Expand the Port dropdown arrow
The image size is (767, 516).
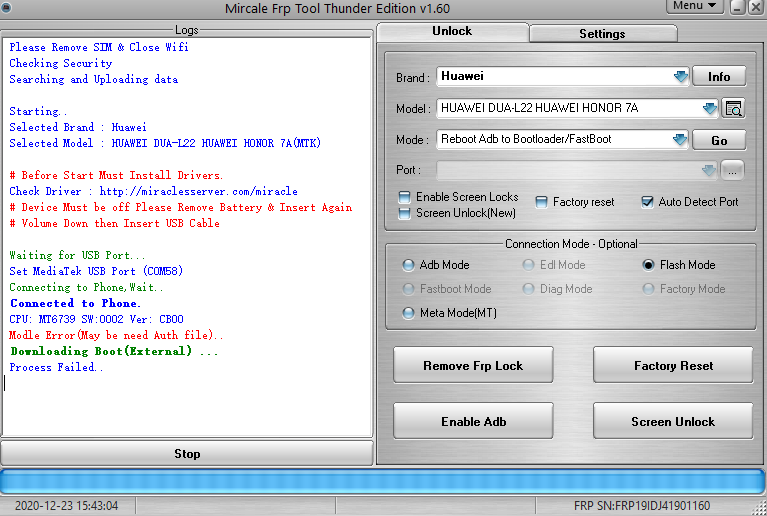[x=709, y=171]
